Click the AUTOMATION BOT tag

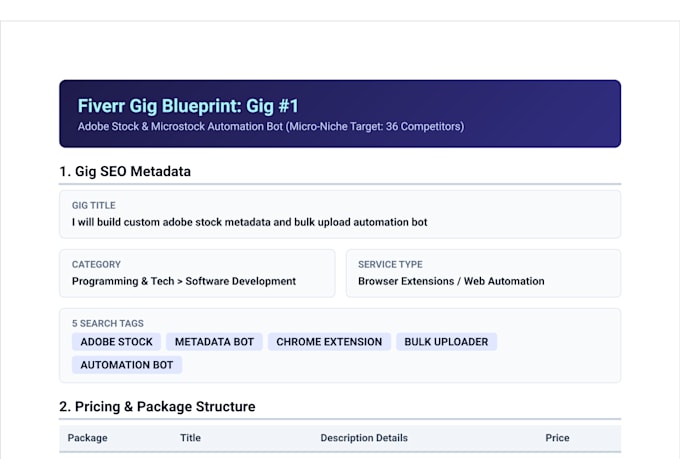[127, 365]
